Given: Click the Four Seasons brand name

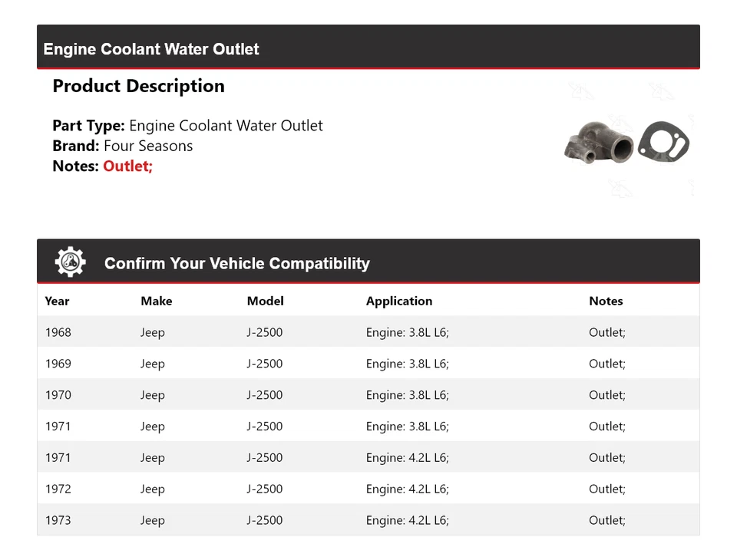Looking at the screenshot, I should click(x=148, y=146).
